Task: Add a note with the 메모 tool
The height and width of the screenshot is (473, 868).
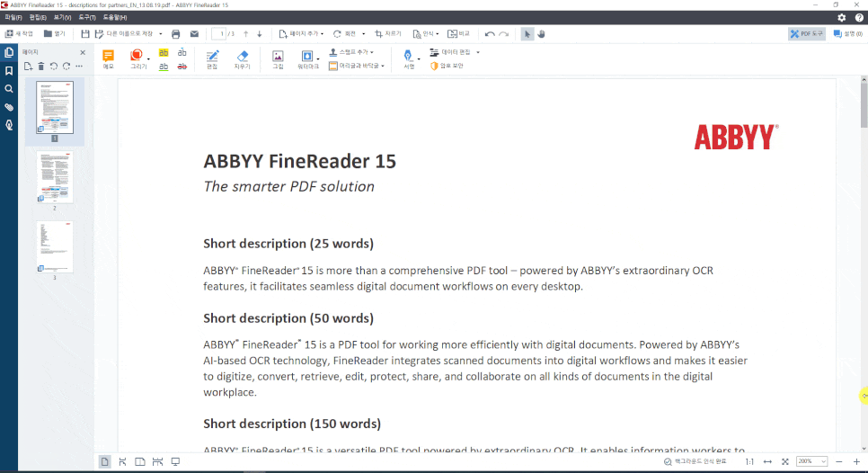Action: (x=108, y=59)
